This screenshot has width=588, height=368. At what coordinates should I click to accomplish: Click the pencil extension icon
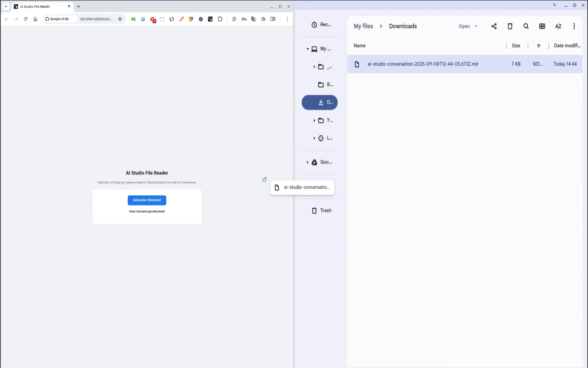pyautogui.click(x=181, y=19)
